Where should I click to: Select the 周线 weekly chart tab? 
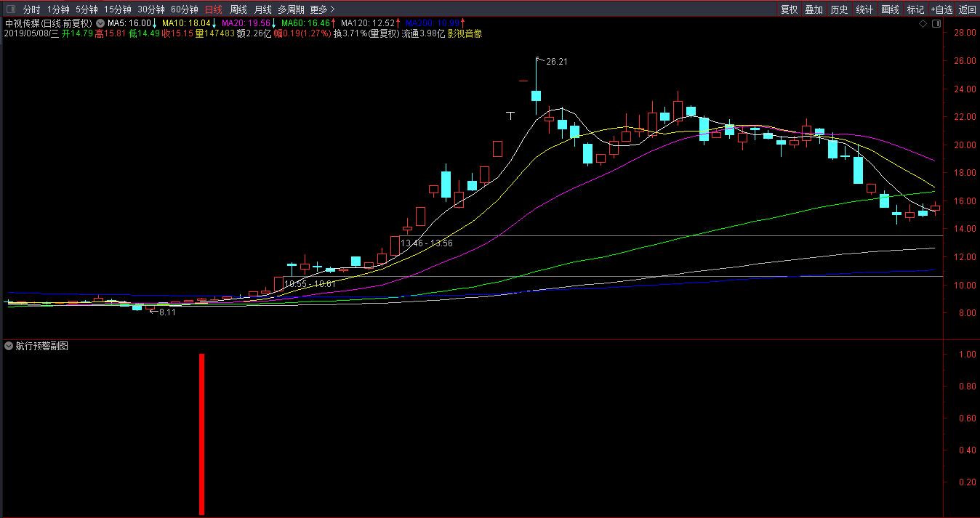(x=238, y=9)
